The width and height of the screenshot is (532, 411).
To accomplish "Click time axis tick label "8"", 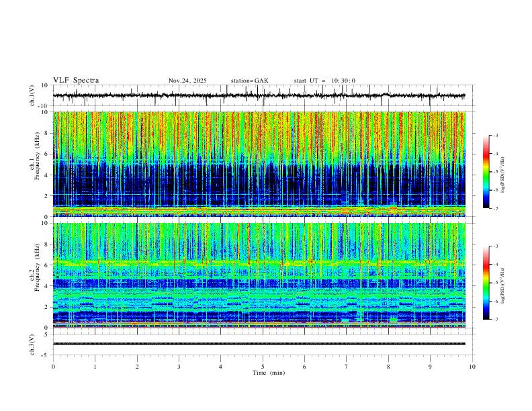I will pos(388,367).
